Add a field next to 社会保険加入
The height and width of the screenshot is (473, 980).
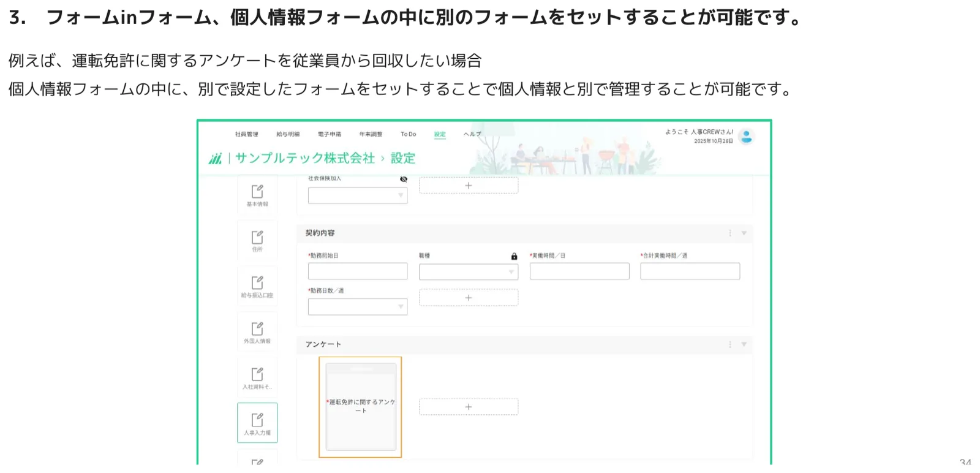pyautogui.click(x=469, y=186)
